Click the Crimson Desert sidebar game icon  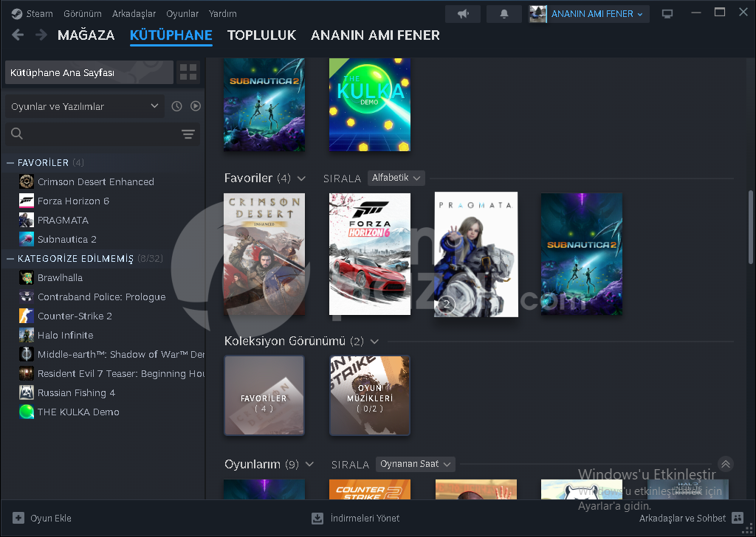tap(27, 181)
